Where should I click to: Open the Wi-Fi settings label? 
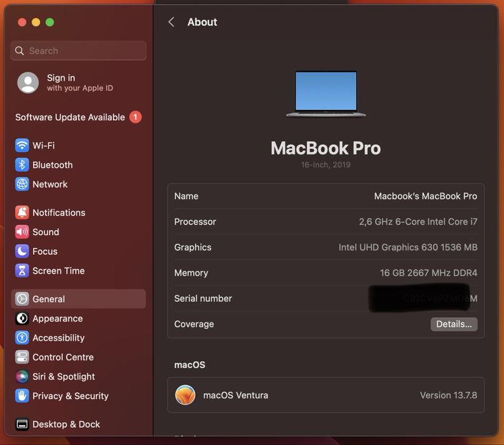point(44,146)
